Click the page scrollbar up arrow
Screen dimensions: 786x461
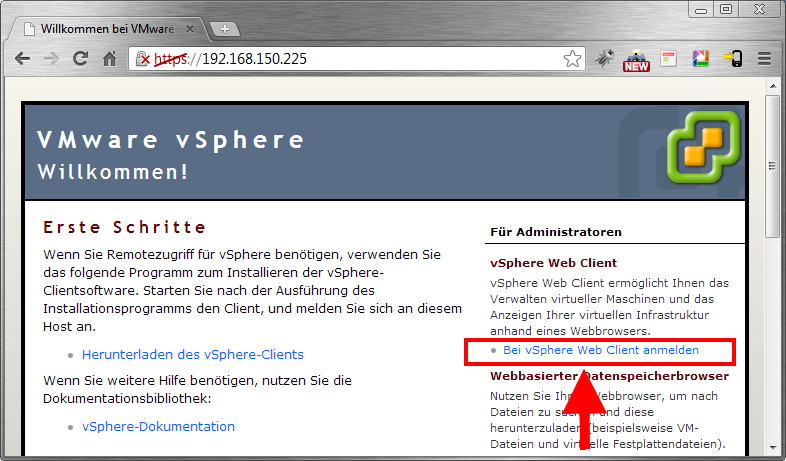click(775, 88)
